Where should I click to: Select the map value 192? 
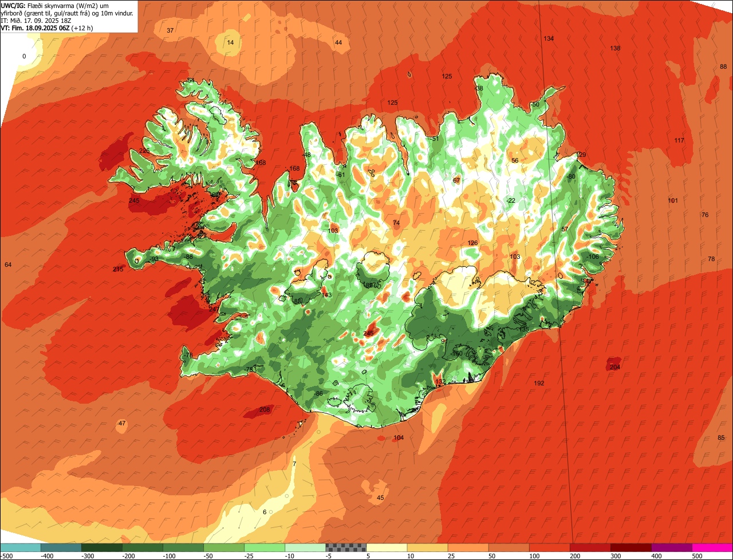pos(539,384)
